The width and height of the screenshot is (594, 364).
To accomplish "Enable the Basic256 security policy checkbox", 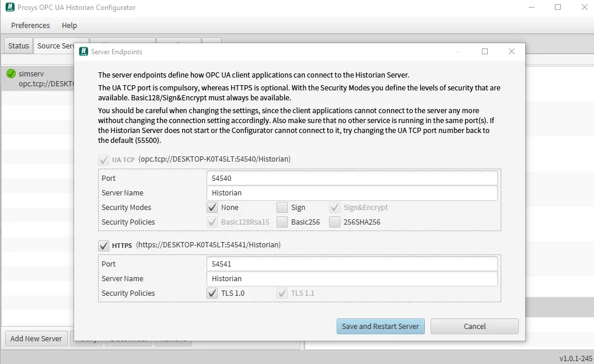I will pos(282,222).
